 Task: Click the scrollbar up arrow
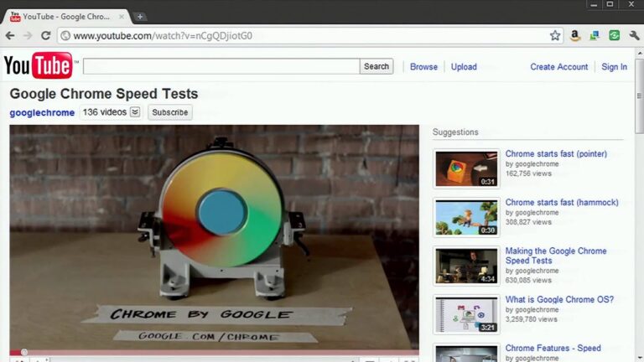pyautogui.click(x=640, y=54)
